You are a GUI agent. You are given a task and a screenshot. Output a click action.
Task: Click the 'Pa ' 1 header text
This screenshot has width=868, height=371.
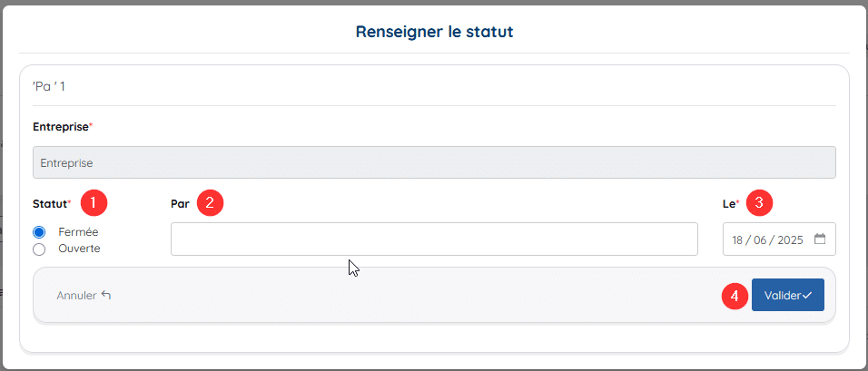49,86
